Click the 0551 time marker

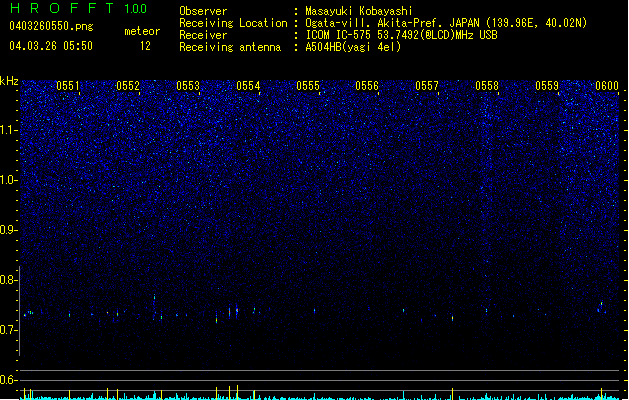coord(68,86)
